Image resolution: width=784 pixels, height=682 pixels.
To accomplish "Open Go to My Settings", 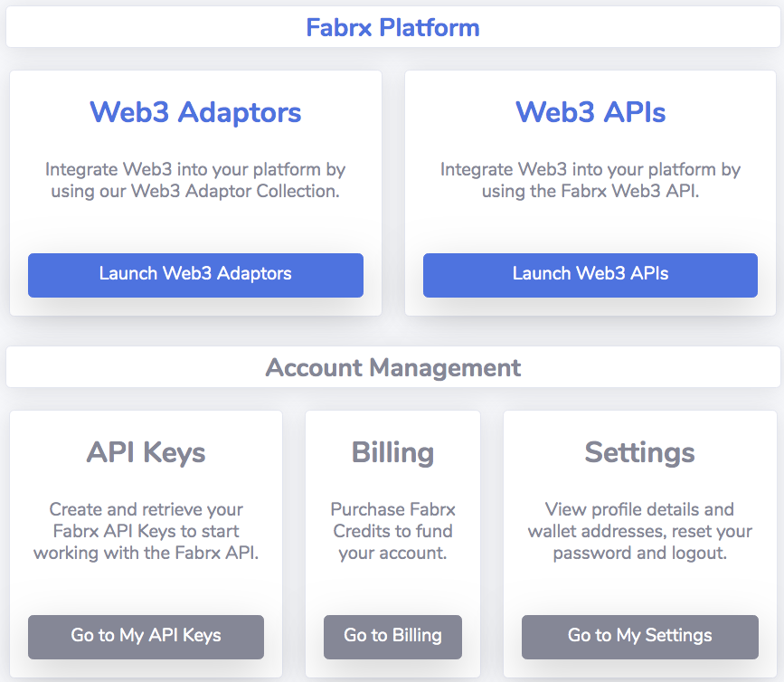I will [639, 637].
